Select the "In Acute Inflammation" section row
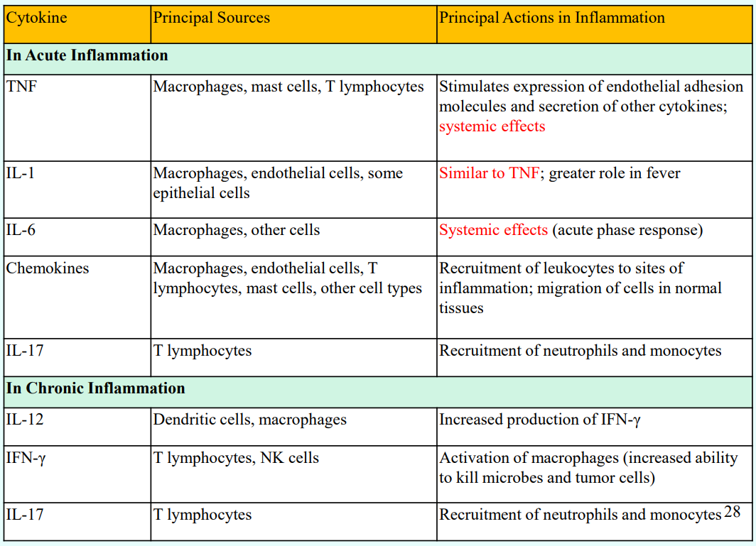This screenshot has height=546, width=756. [87, 56]
